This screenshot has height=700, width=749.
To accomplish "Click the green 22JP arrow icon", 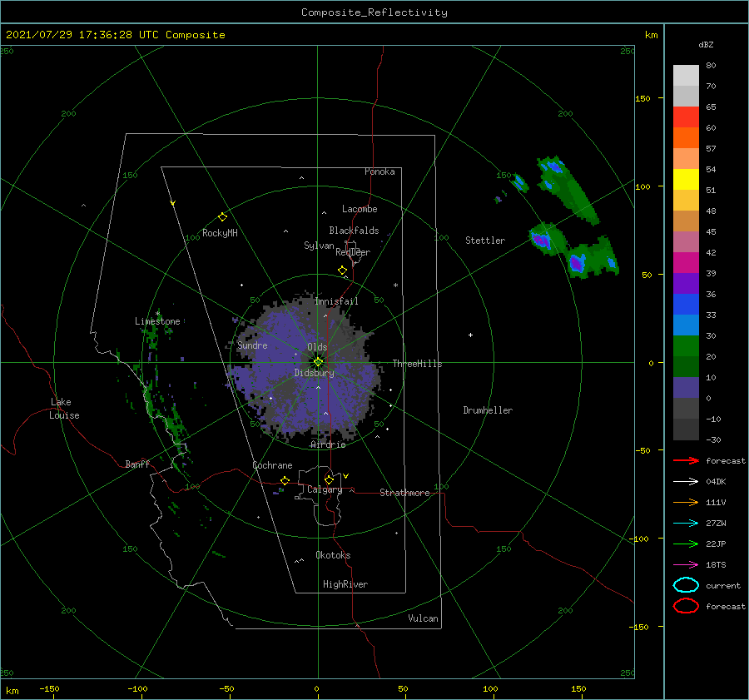I will [x=686, y=544].
